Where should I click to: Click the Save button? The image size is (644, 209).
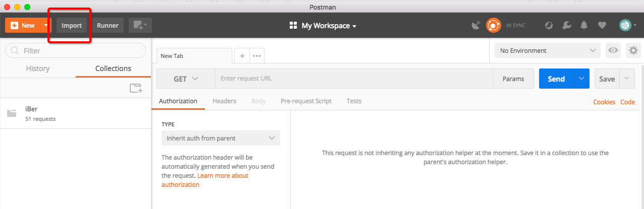[607, 79]
